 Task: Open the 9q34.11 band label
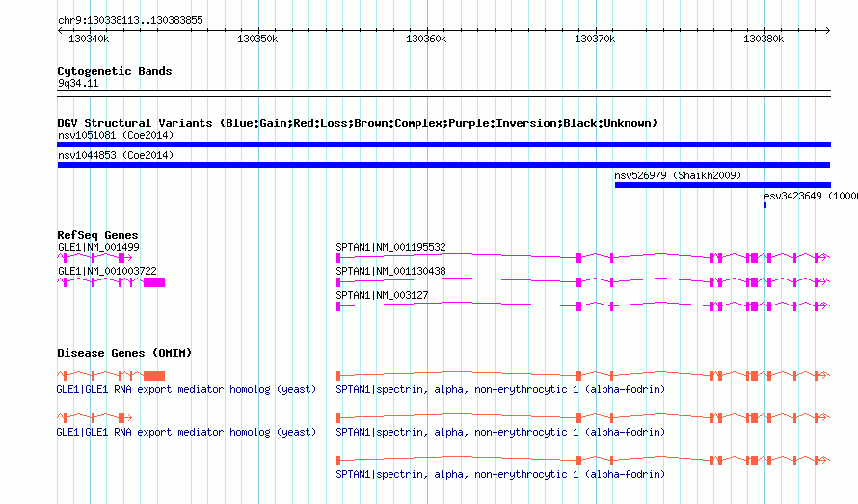coord(78,83)
